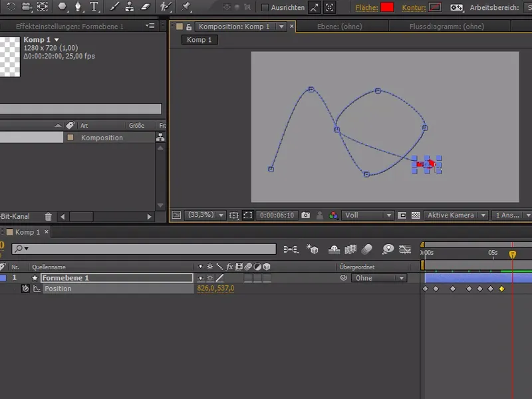Toggle hide shy layers switch
This screenshot has height=399, width=532.
point(334,250)
